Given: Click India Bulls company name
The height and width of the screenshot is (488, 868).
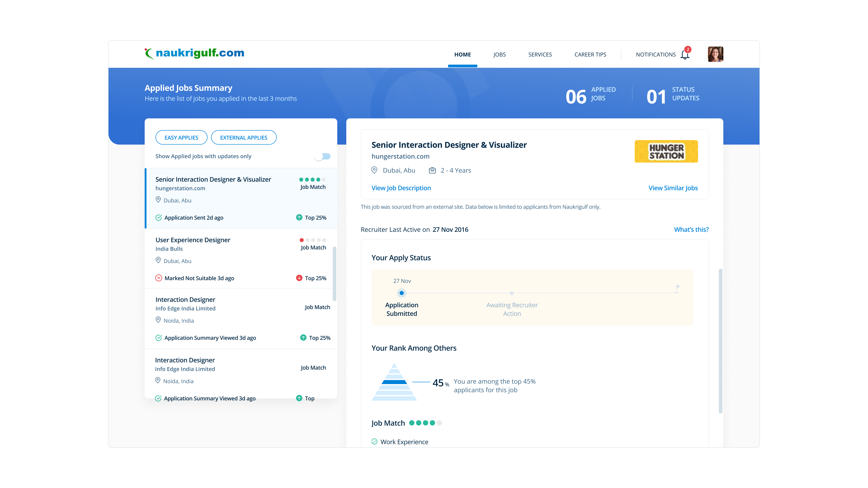Looking at the screenshot, I should 169,249.
